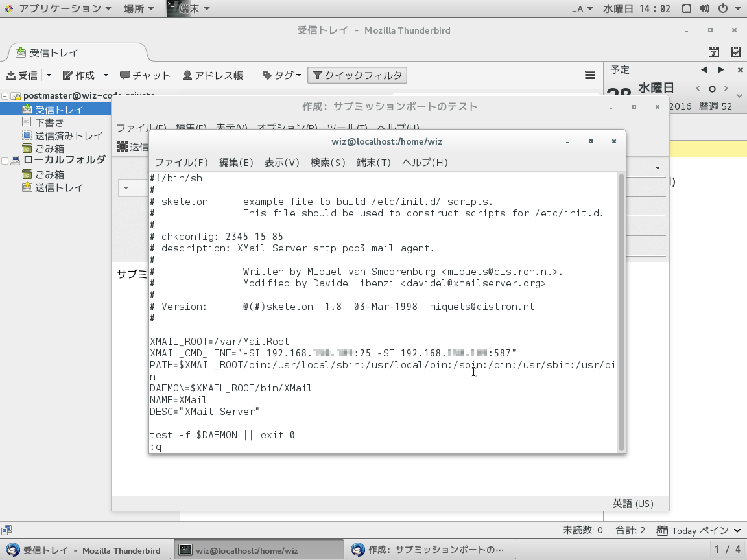
Task: Close the Events (予定) pane
Action: tap(740, 70)
